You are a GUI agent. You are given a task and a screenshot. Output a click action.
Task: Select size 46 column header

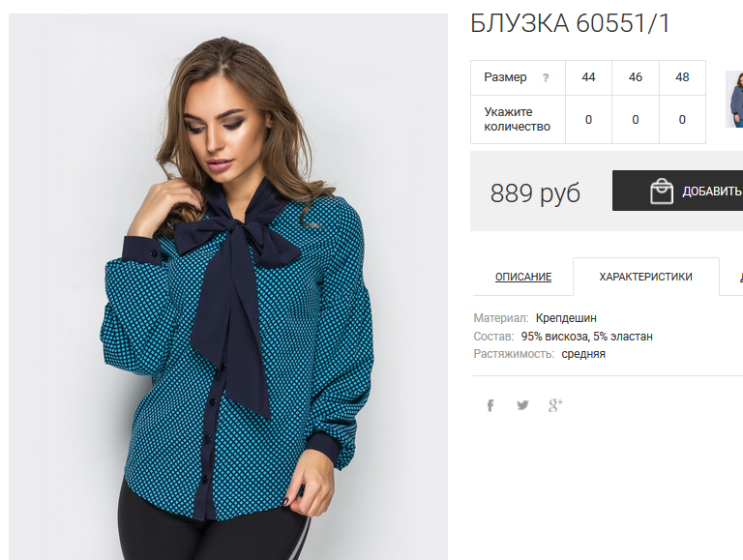coord(636,77)
